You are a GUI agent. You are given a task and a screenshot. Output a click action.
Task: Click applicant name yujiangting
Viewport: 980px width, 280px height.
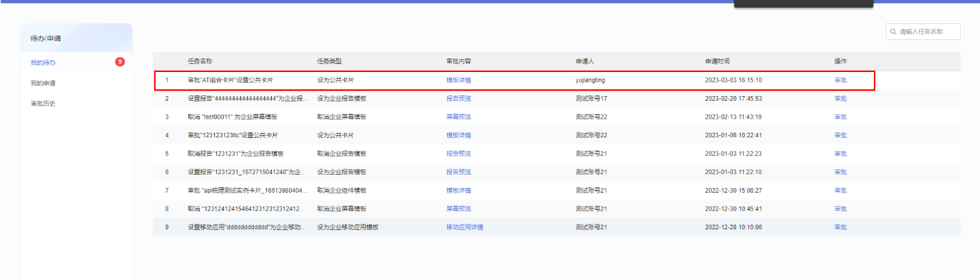tap(590, 80)
